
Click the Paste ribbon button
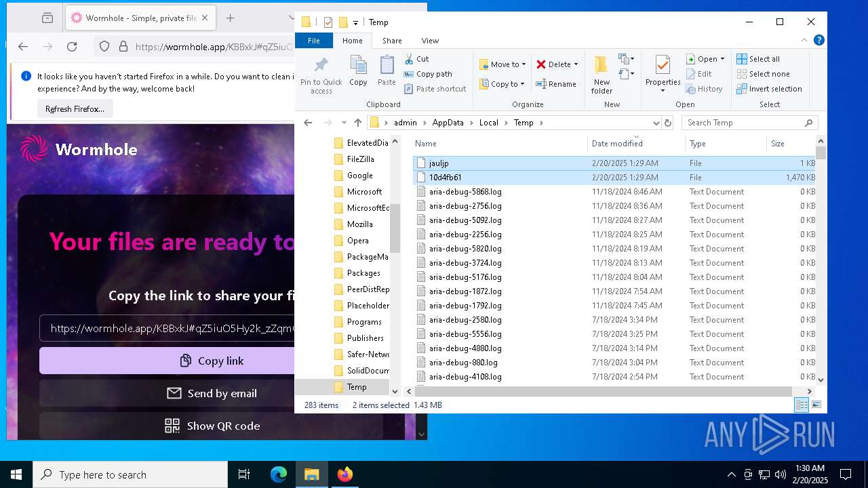click(387, 71)
